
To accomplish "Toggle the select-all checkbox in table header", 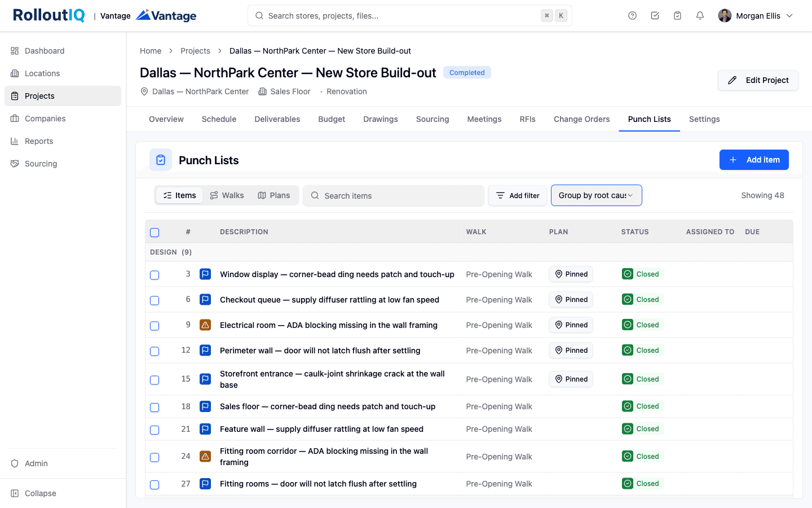I will (x=155, y=233).
